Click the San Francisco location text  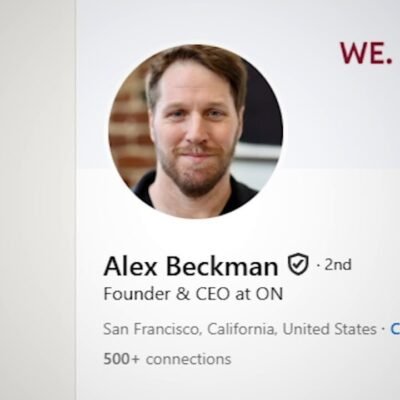(152, 329)
